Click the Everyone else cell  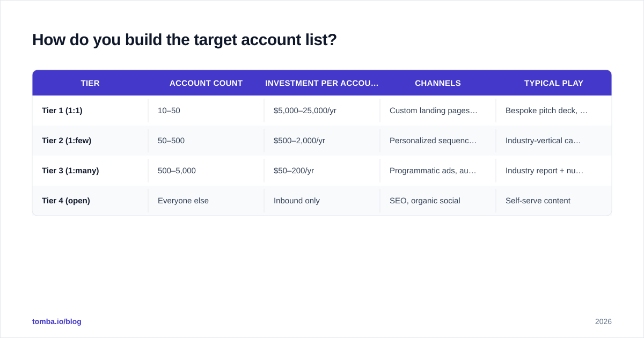click(x=206, y=201)
